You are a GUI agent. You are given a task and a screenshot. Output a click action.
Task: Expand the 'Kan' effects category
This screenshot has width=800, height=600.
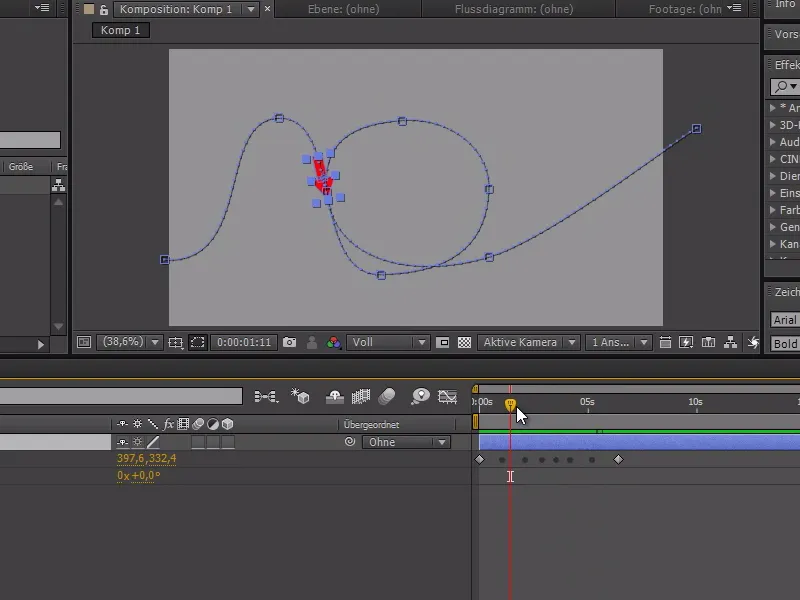[x=772, y=244]
